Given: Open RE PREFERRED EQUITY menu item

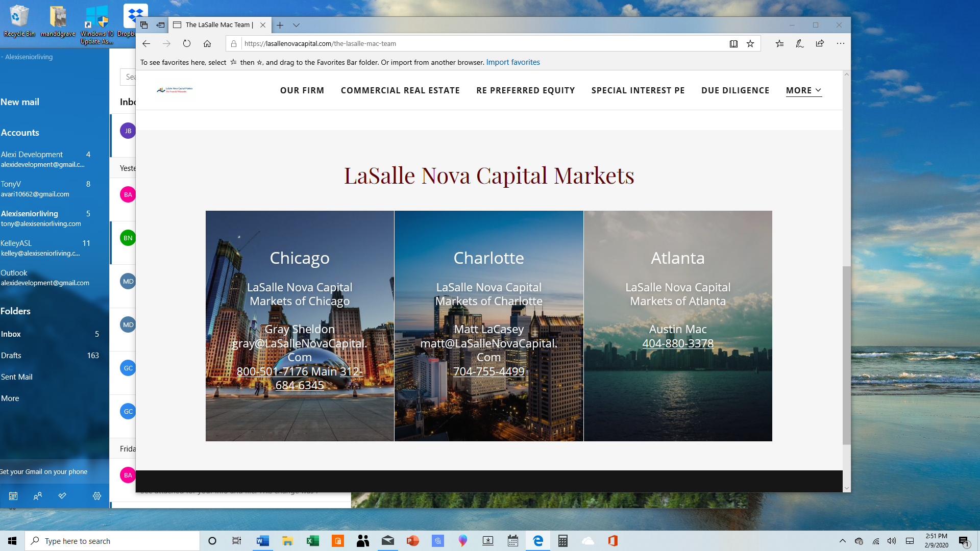Looking at the screenshot, I should [x=526, y=90].
